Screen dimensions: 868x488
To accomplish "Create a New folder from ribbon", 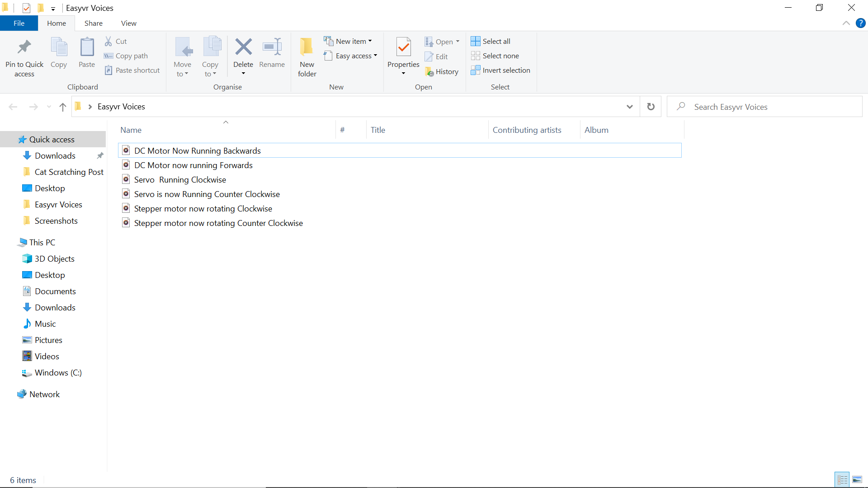I will pyautogui.click(x=307, y=57).
